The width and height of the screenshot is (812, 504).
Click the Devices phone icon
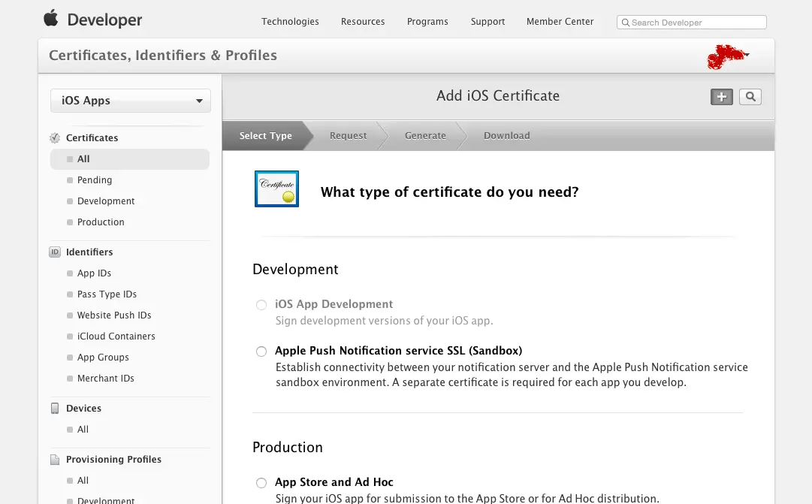point(54,408)
